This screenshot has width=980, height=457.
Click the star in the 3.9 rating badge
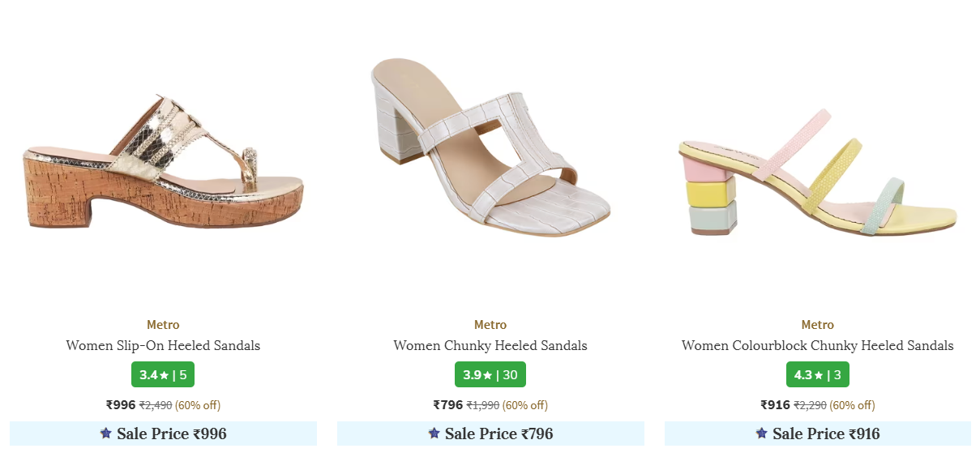[488, 375]
